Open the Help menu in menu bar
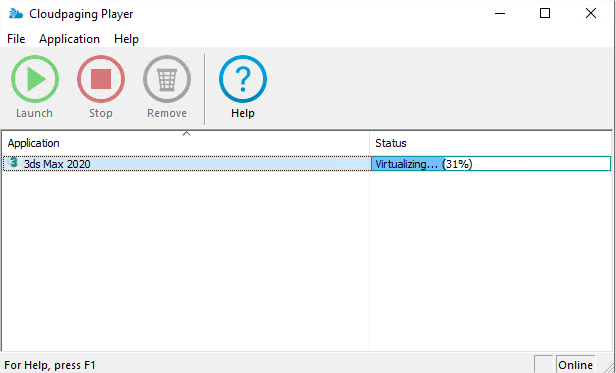616x373 pixels. point(126,39)
